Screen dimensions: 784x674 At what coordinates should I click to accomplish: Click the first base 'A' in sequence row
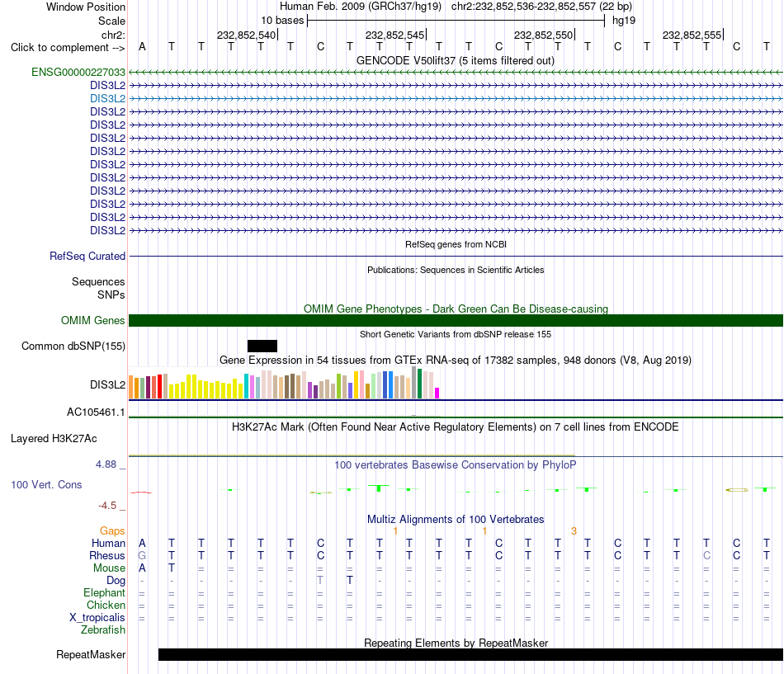[142, 47]
